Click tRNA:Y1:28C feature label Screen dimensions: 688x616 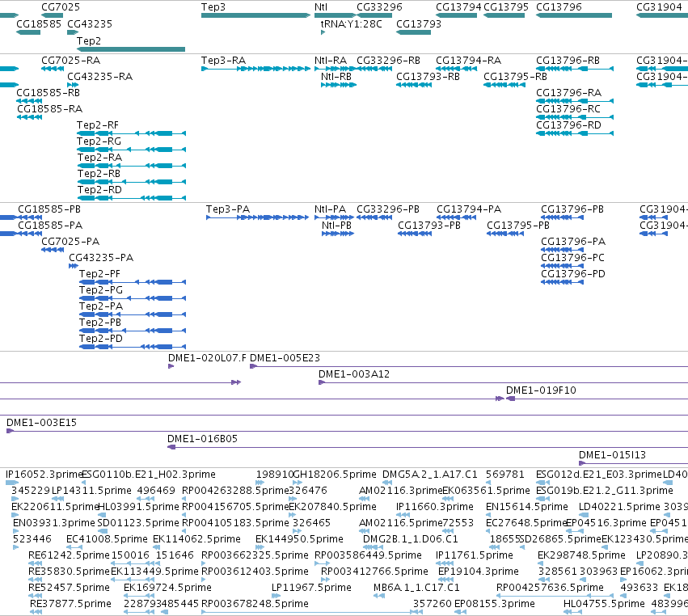pos(351,23)
